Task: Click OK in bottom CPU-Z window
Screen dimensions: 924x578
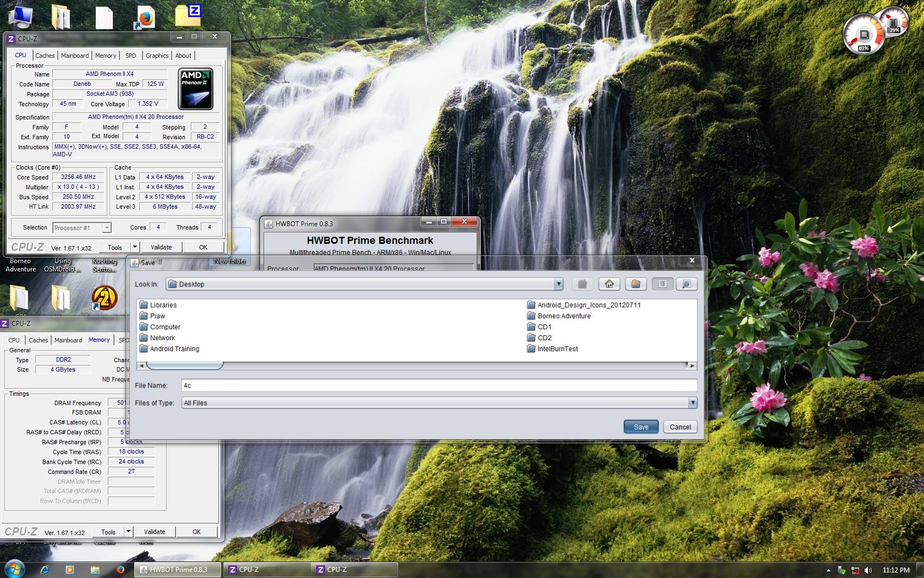Action: [196, 532]
